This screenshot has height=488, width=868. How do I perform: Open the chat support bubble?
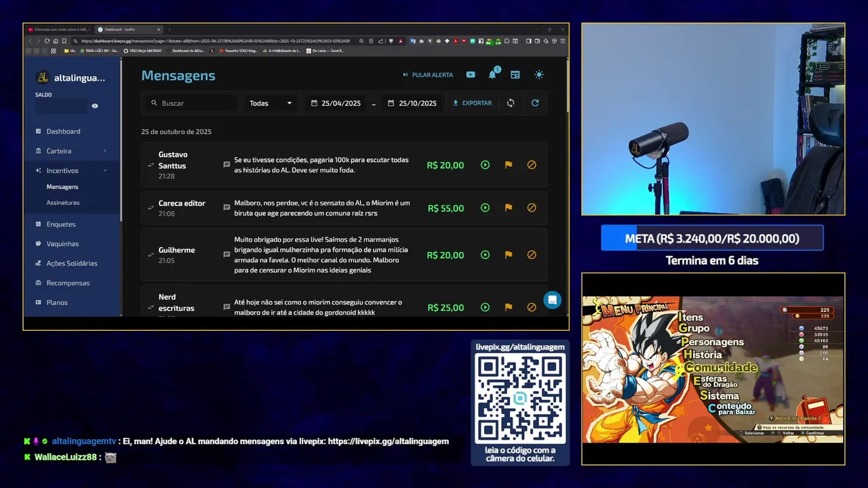click(x=553, y=300)
